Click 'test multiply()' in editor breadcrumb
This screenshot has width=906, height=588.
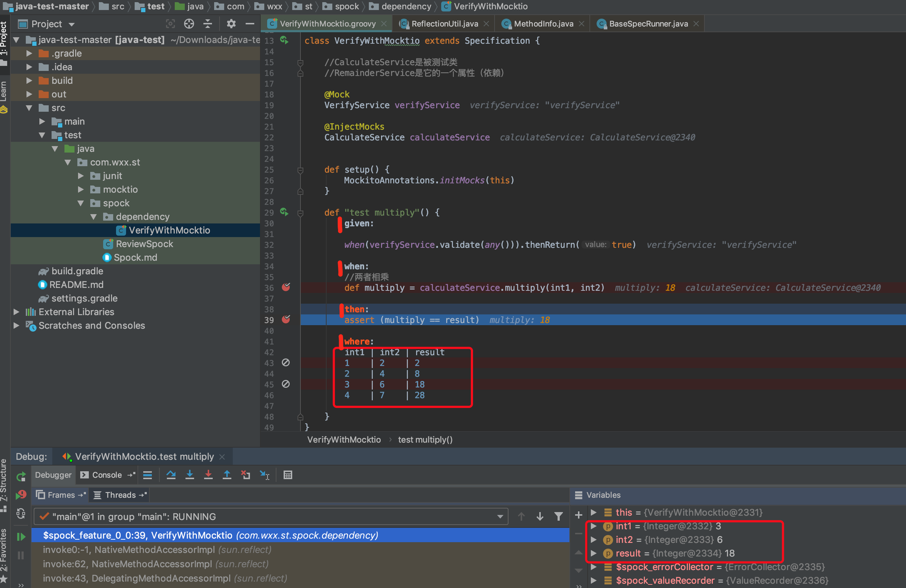[425, 440]
